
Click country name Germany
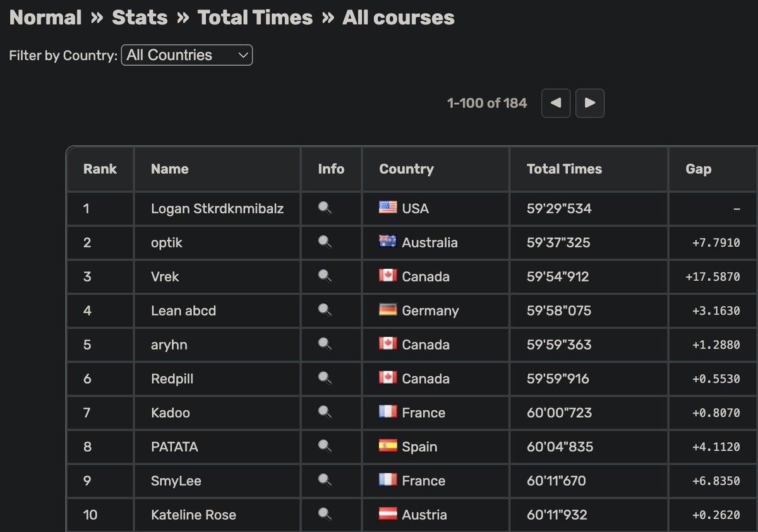pyautogui.click(x=430, y=310)
